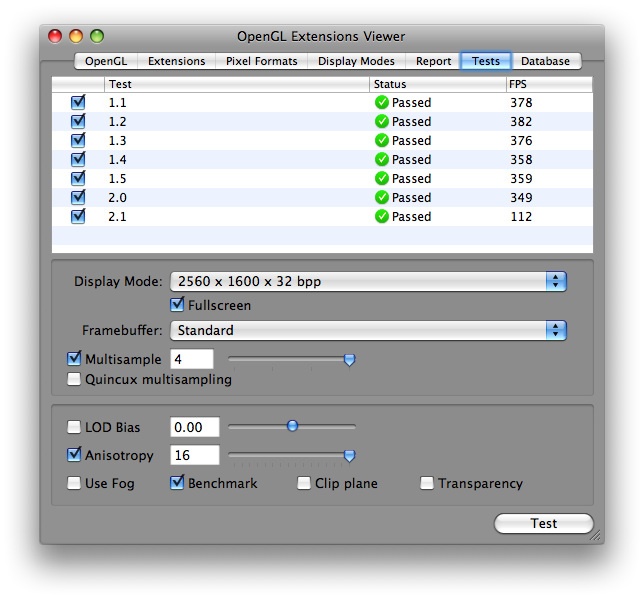
Task: Open the Display Mode dropdown
Action: click(x=368, y=281)
